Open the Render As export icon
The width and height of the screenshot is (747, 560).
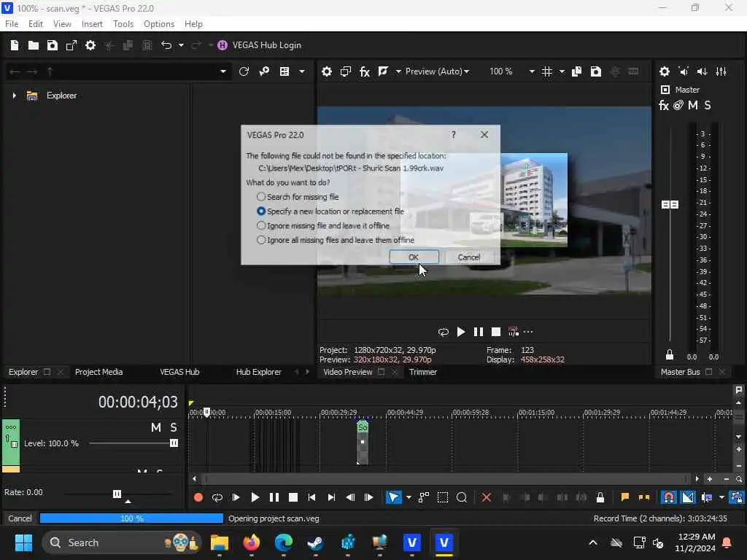click(71, 45)
